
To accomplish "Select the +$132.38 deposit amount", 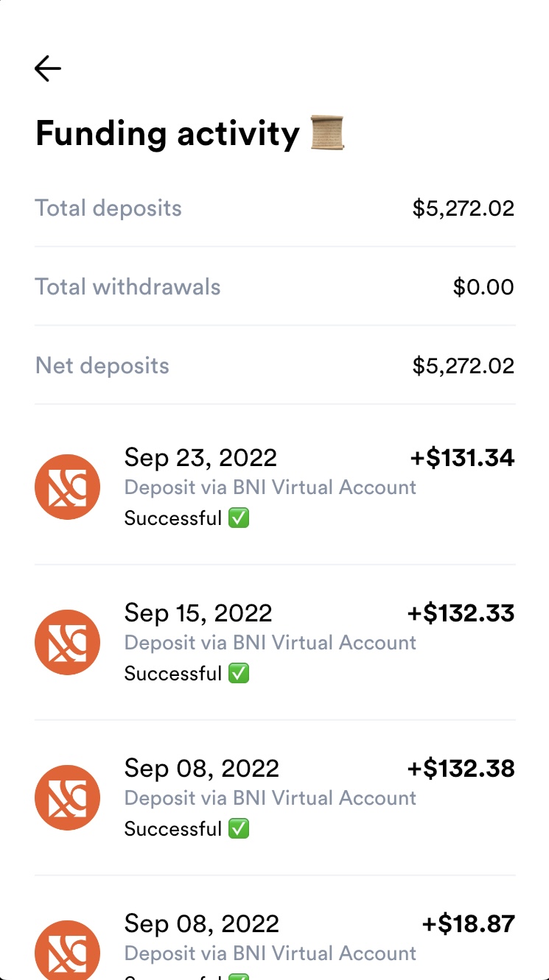I will [x=461, y=769].
